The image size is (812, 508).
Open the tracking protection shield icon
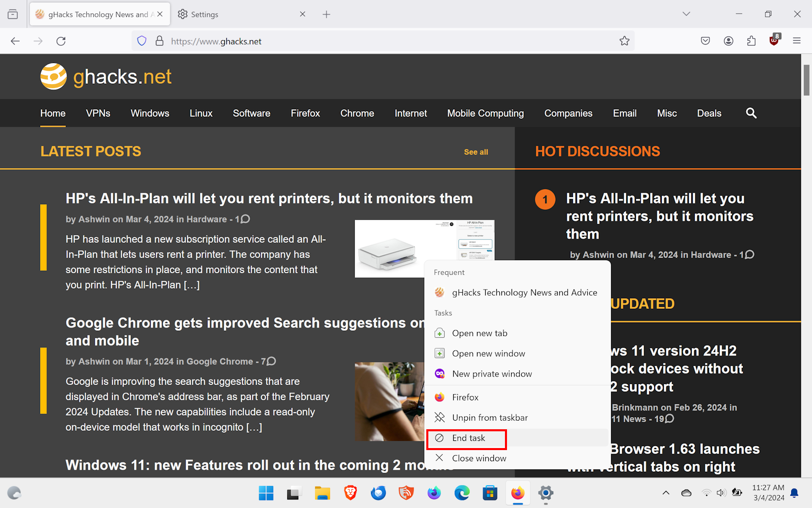(x=142, y=41)
